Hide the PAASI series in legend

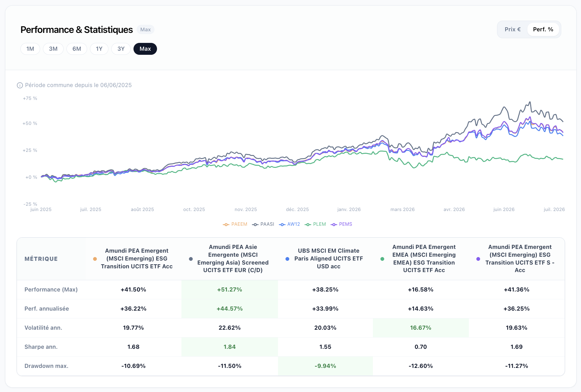263,224
